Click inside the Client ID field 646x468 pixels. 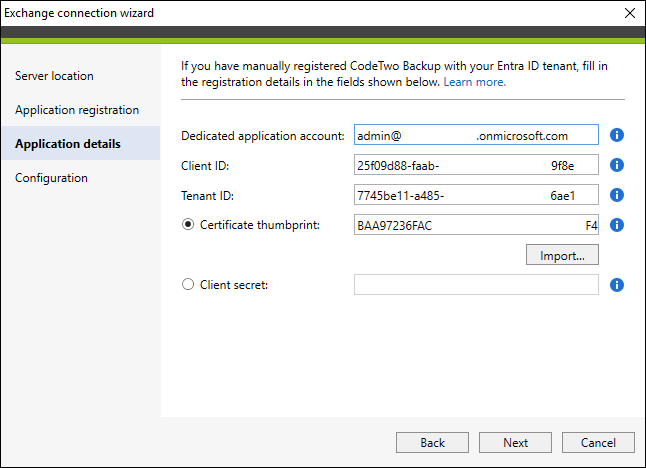(x=476, y=165)
